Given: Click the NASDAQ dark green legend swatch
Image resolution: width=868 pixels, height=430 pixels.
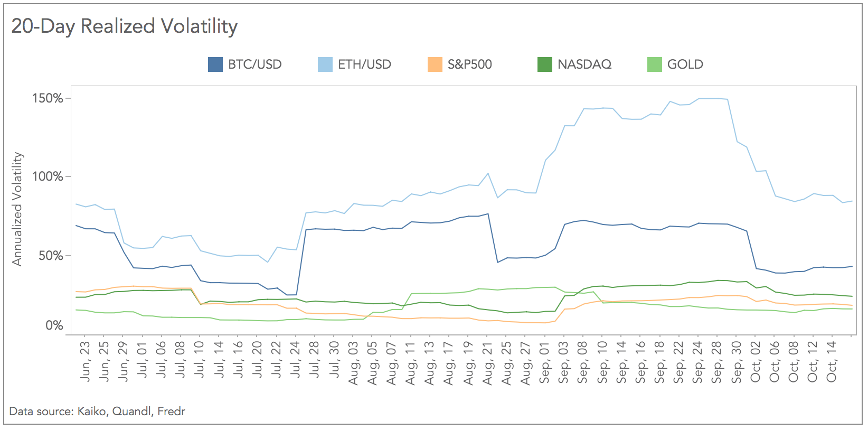Looking at the screenshot, I should [x=545, y=64].
